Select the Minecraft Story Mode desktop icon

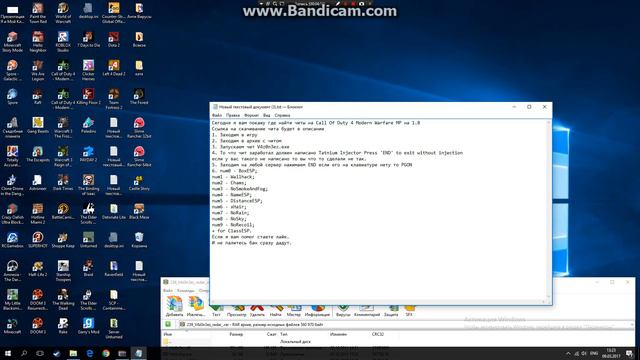[12, 42]
